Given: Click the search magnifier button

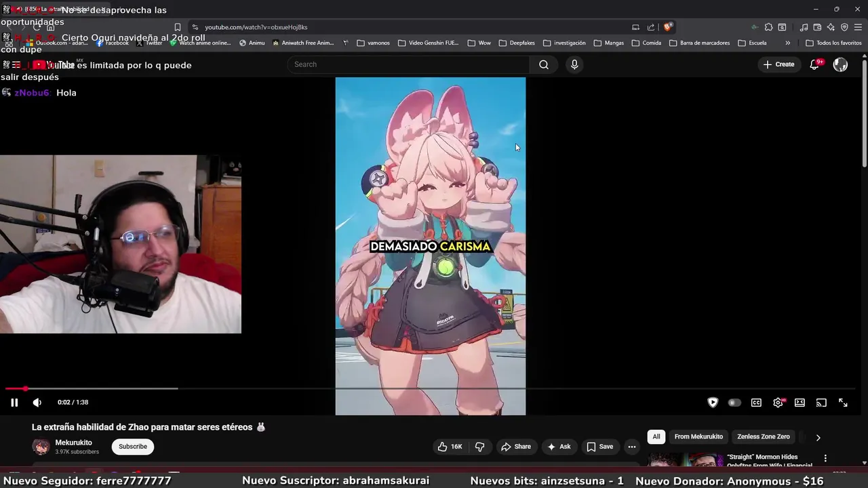Looking at the screenshot, I should tap(544, 64).
